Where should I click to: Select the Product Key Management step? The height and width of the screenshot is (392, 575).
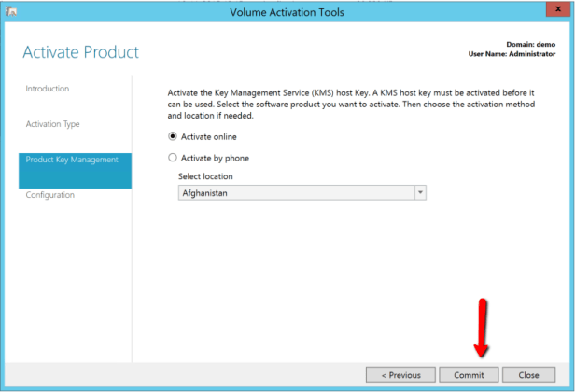point(72,160)
